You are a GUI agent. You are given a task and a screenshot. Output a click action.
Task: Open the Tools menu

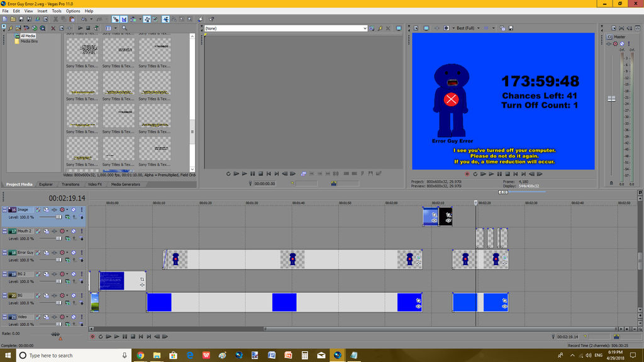pyautogui.click(x=57, y=11)
